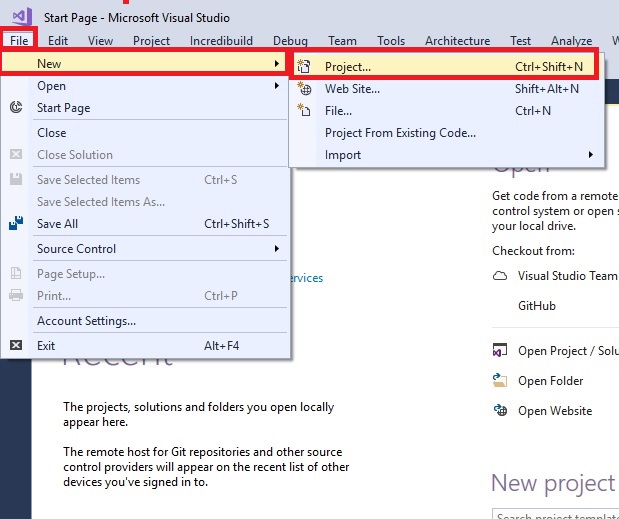The image size is (619, 519).
Task: Click the Open Project / Solution icon
Action: (x=500, y=350)
